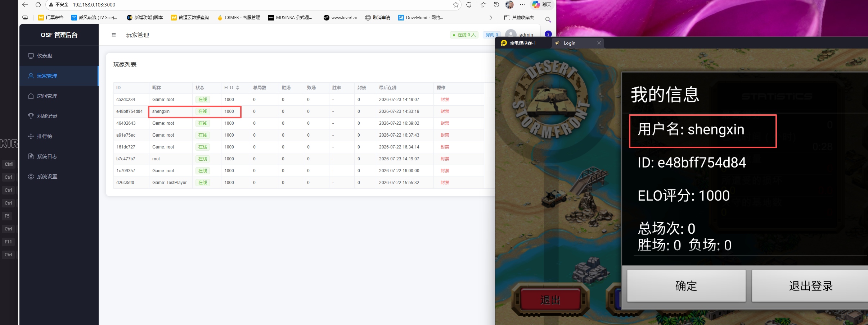
Task: Open the browser sidebar search magnifier icon
Action: (x=548, y=19)
